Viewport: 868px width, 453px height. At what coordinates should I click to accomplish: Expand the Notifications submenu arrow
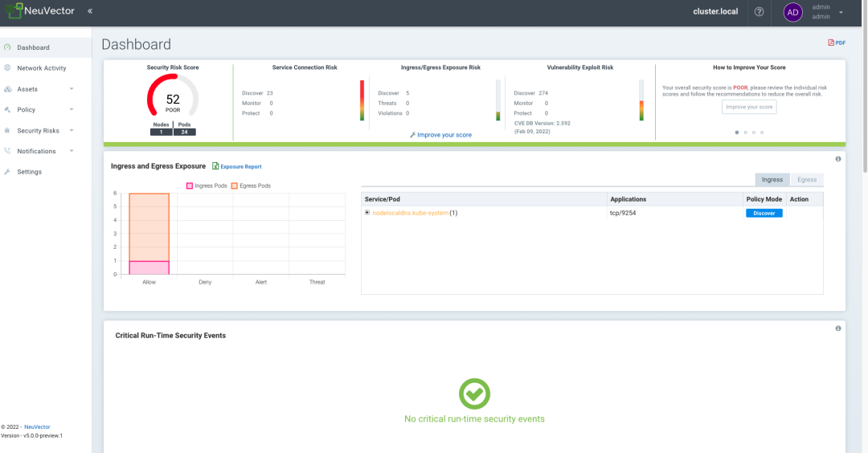coord(72,151)
